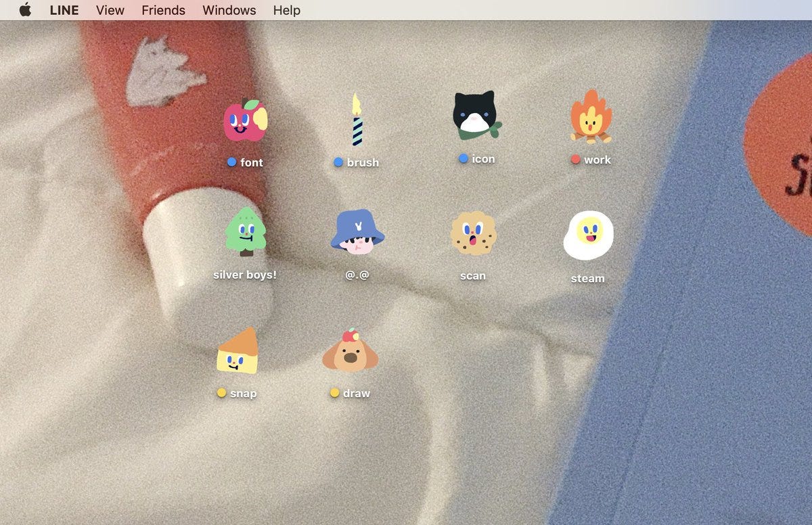Select the cookie-shaped scan icon
812x525 pixels.
473,233
